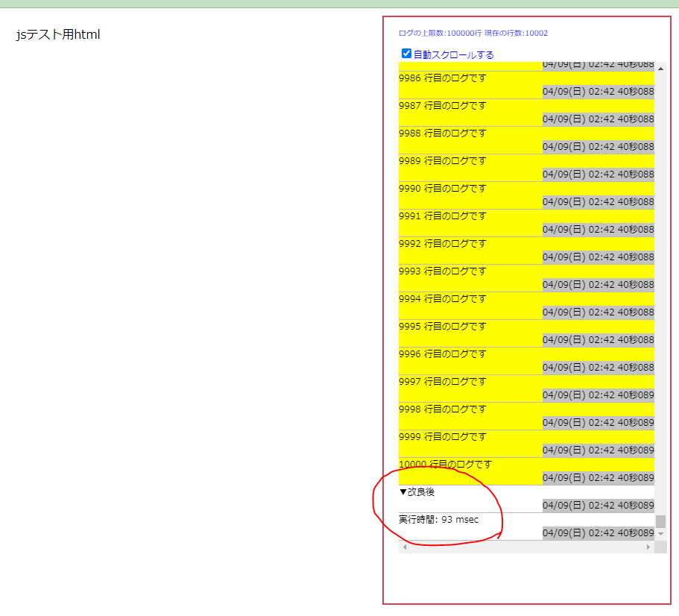Click the timestamp under log row 9986
The height and width of the screenshot is (616, 679).
pos(598,92)
